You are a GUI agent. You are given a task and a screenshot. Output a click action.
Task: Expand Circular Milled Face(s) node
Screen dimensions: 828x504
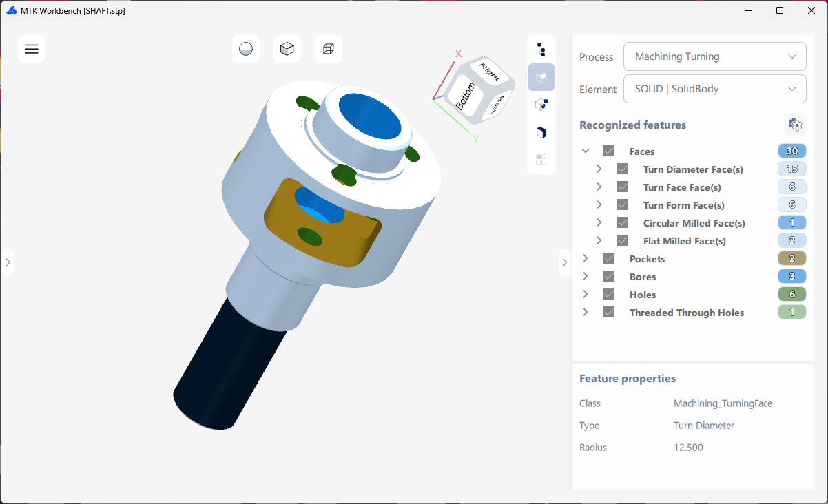[x=599, y=222]
